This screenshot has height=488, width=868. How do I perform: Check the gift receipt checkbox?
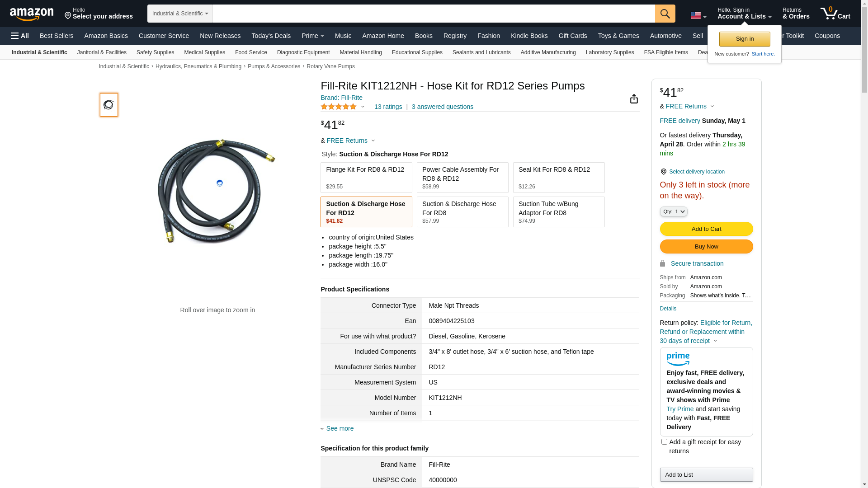tap(664, 441)
